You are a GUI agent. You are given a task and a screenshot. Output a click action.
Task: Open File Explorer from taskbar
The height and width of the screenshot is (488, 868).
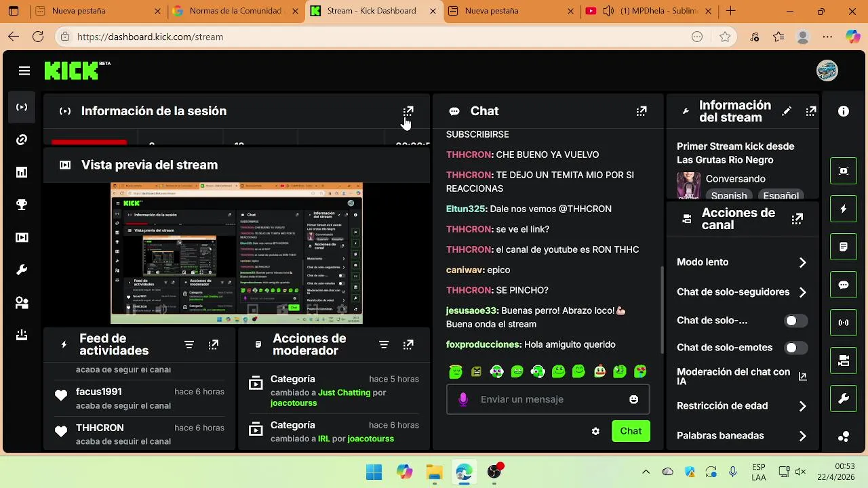434,472
